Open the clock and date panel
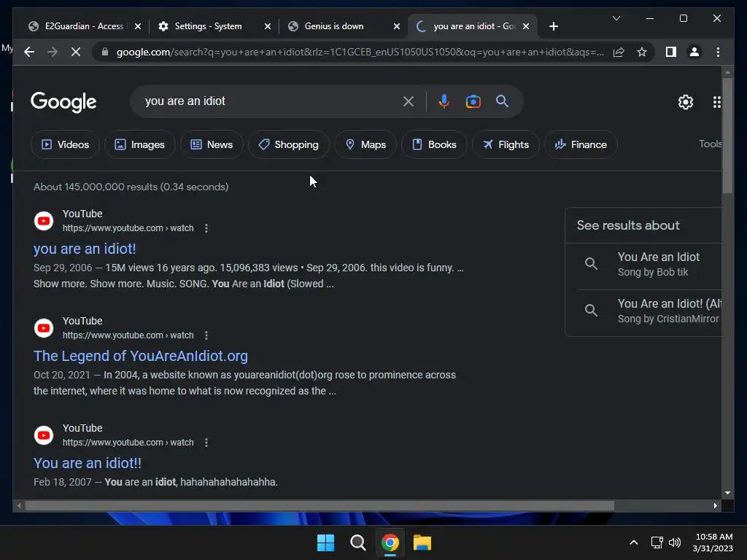747x560 pixels. 713,542
